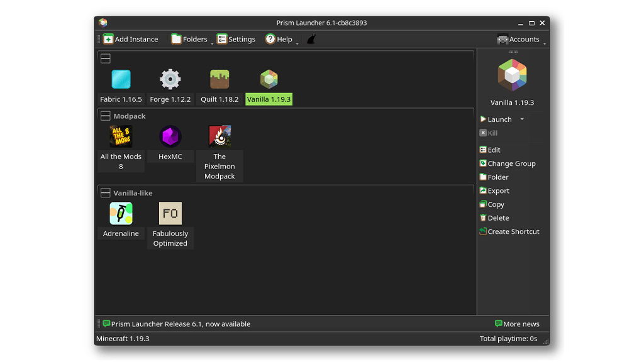Click the Quilt 1.18.2 label

point(219,99)
